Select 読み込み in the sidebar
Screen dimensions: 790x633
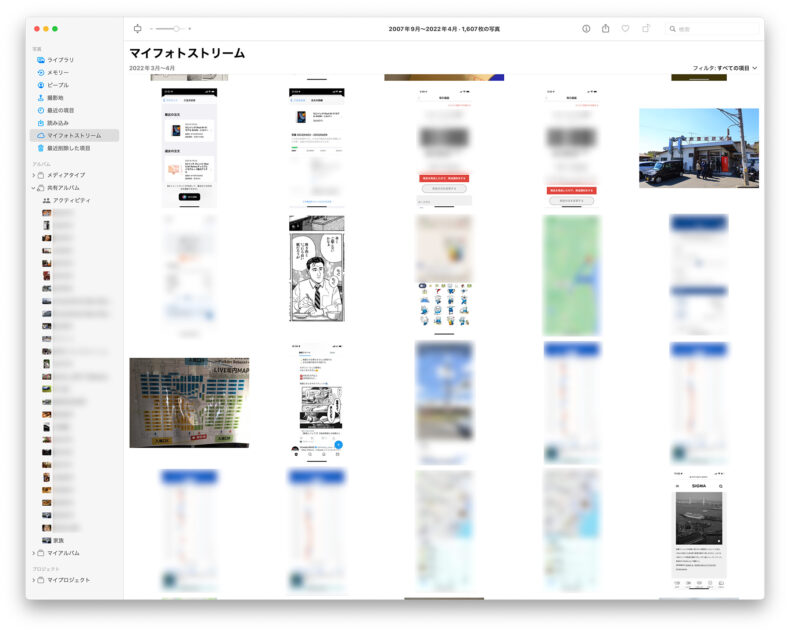point(58,123)
